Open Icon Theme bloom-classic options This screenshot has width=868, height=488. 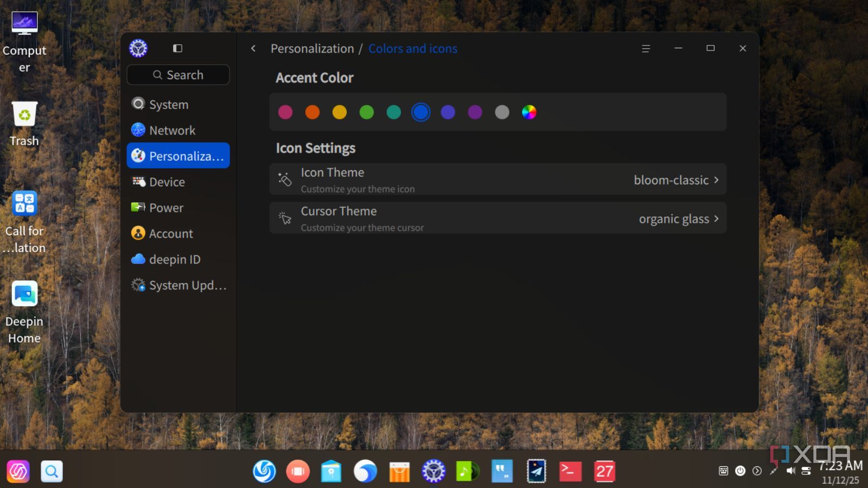click(498, 179)
